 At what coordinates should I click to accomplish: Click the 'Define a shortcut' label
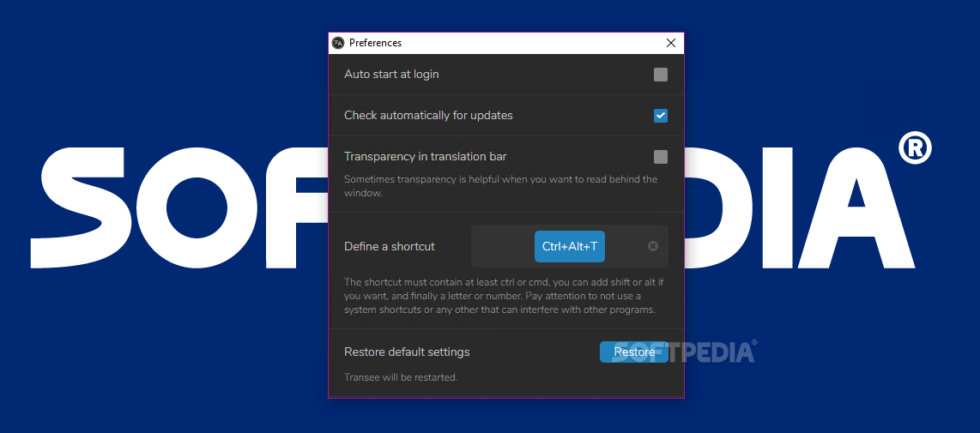pyautogui.click(x=390, y=246)
